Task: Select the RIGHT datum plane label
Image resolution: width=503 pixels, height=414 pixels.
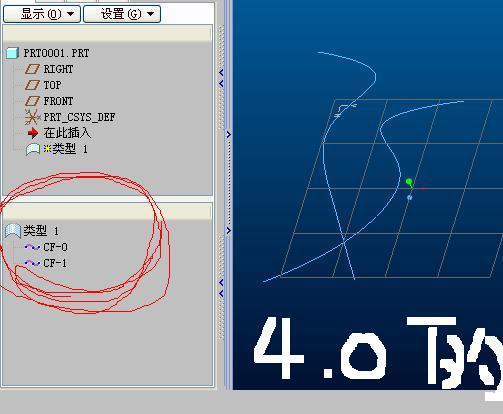Action: [x=58, y=69]
